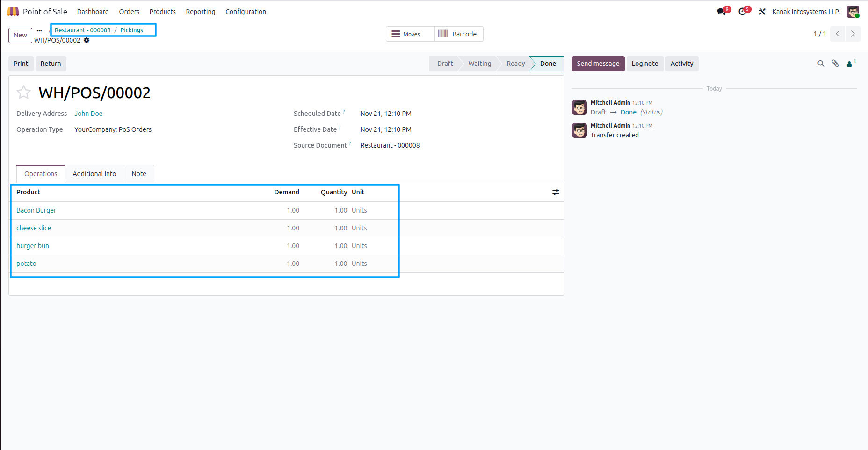The height and width of the screenshot is (450, 868).
Task: Expand the breadcrumb ellipsis menu
Action: [39, 31]
